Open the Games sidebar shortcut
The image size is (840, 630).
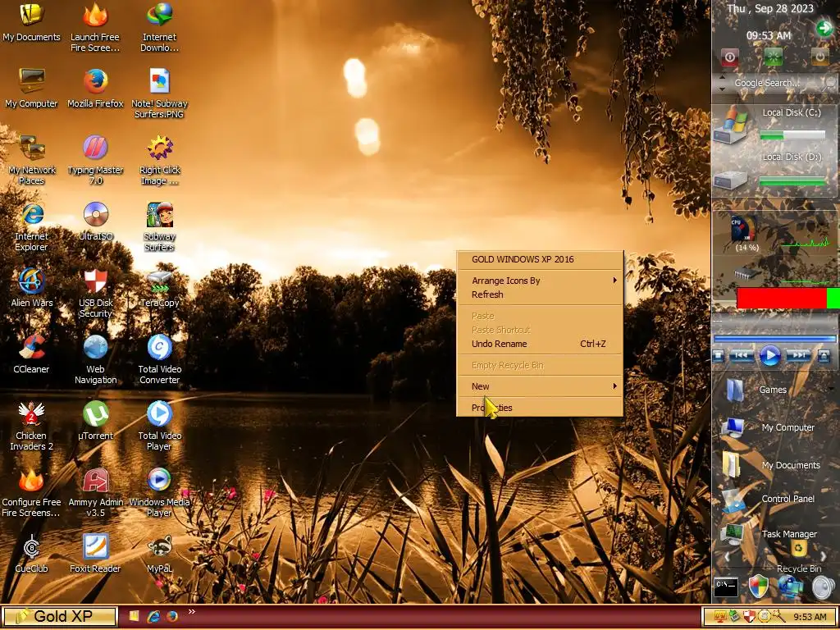pyautogui.click(x=756, y=390)
